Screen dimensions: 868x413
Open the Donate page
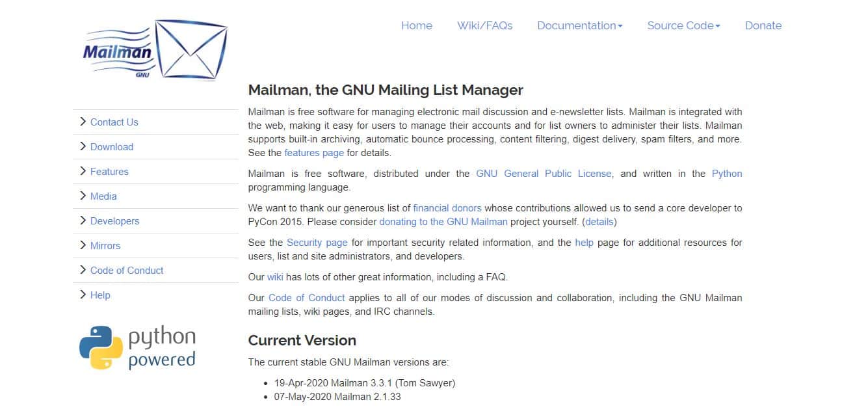pyautogui.click(x=763, y=26)
